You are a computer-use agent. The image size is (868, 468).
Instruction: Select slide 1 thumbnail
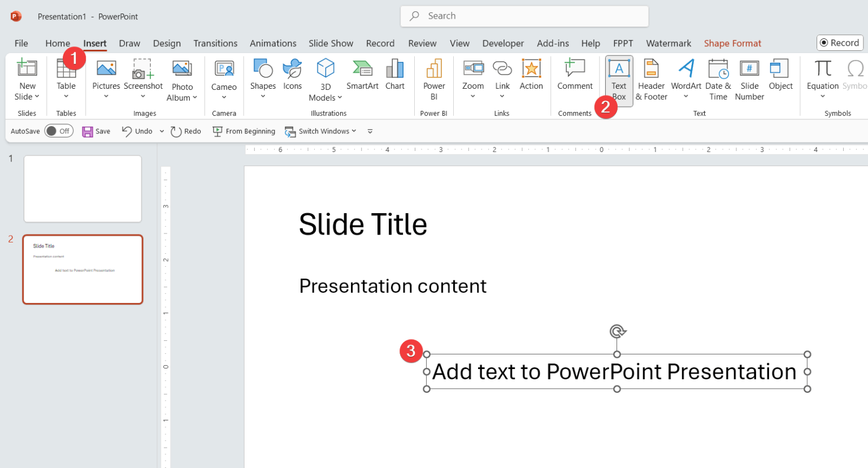[x=83, y=188]
